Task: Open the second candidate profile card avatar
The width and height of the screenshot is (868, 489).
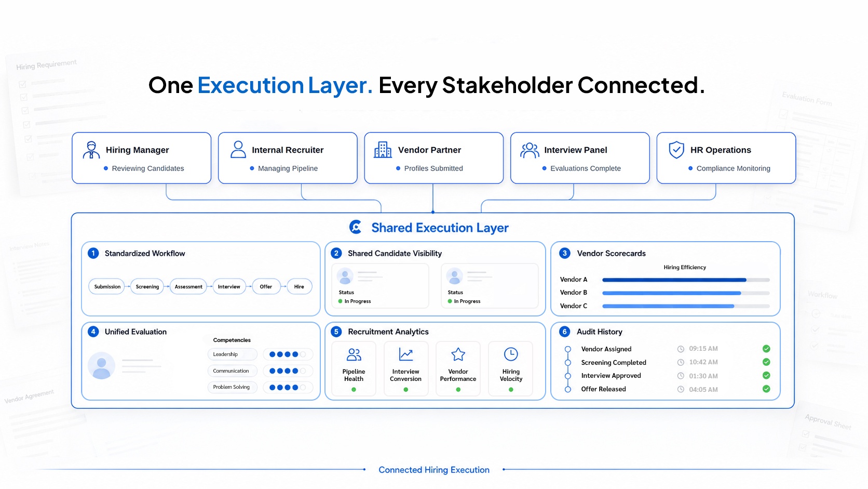Action: pos(454,276)
